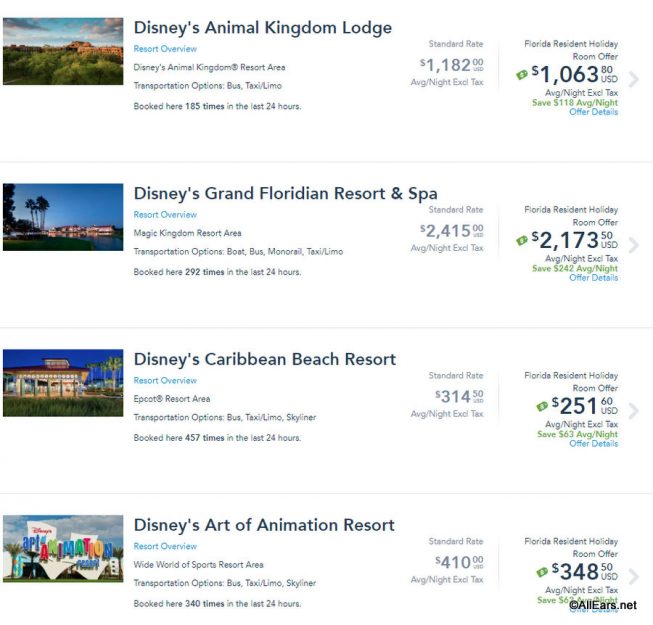This screenshot has width=653, height=625.
Task: Click green price tag icon for Animal Kingdom Lodge
Action: [521, 75]
